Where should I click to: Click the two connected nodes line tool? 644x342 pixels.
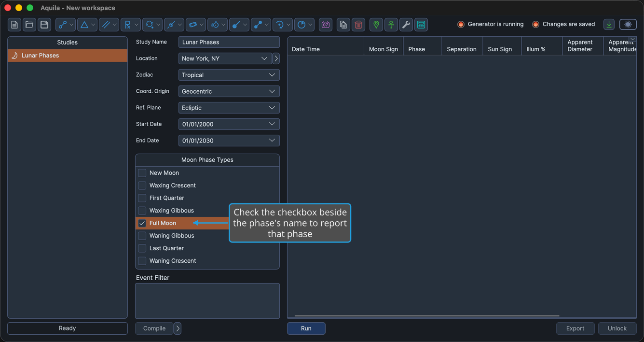66,25
